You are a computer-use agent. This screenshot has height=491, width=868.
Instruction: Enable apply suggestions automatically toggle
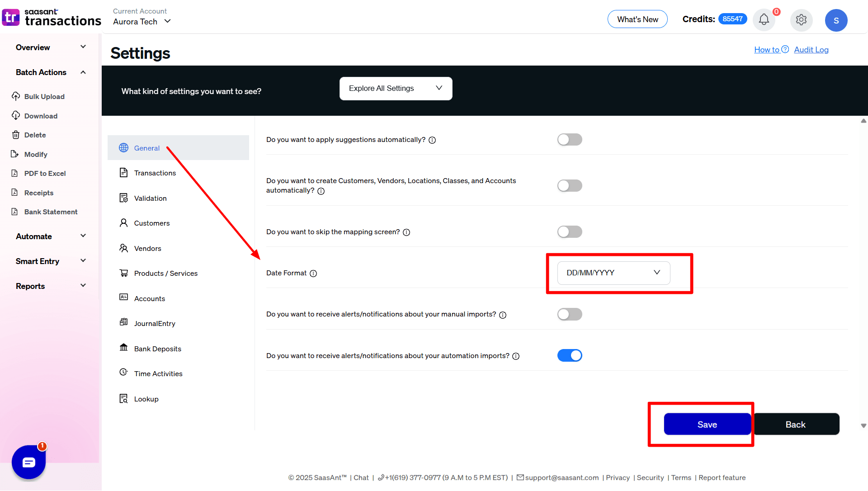click(569, 140)
